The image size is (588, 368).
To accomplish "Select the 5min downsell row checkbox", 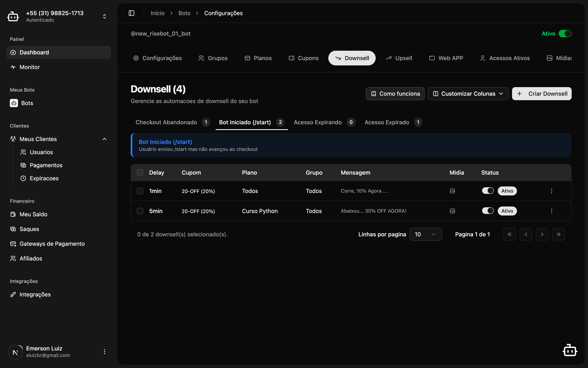I will (140, 211).
